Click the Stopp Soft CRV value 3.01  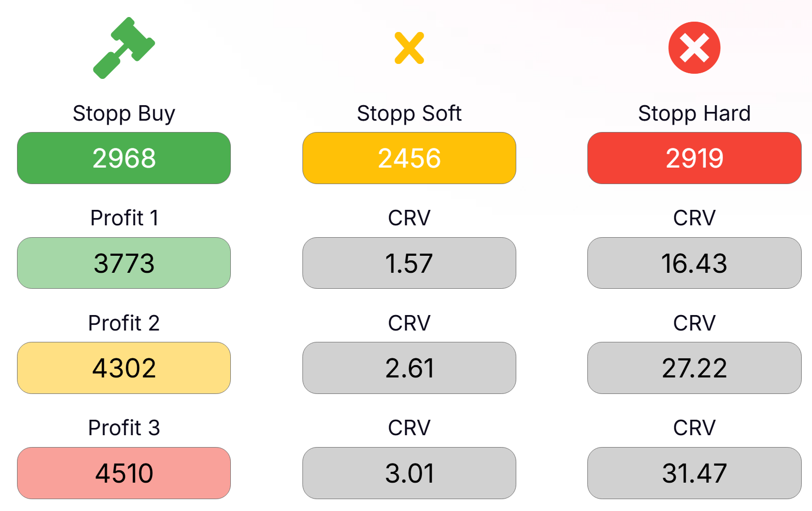coord(409,473)
